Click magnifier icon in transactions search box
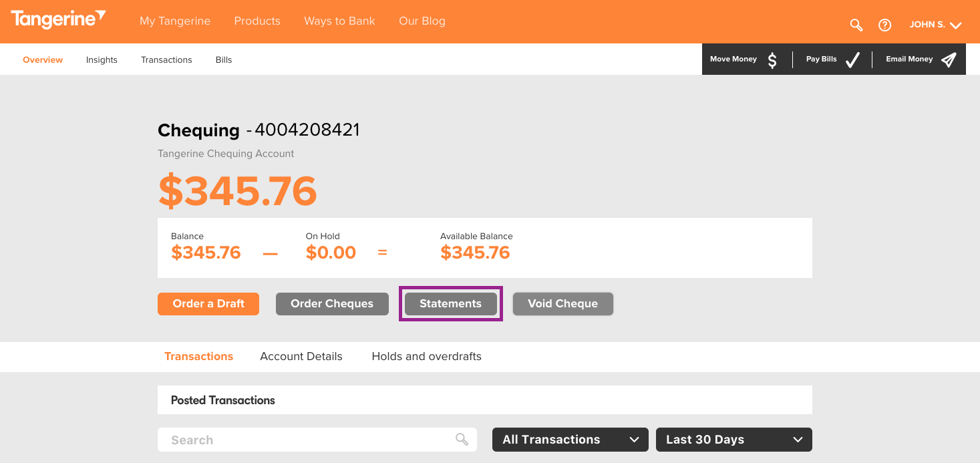Image resolution: width=980 pixels, height=463 pixels. tap(462, 439)
